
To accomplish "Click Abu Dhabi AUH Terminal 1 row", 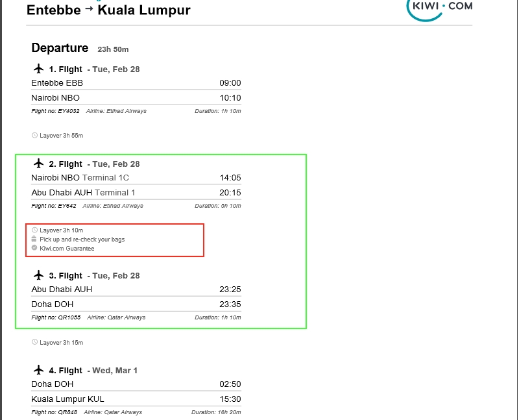I will 136,192.
